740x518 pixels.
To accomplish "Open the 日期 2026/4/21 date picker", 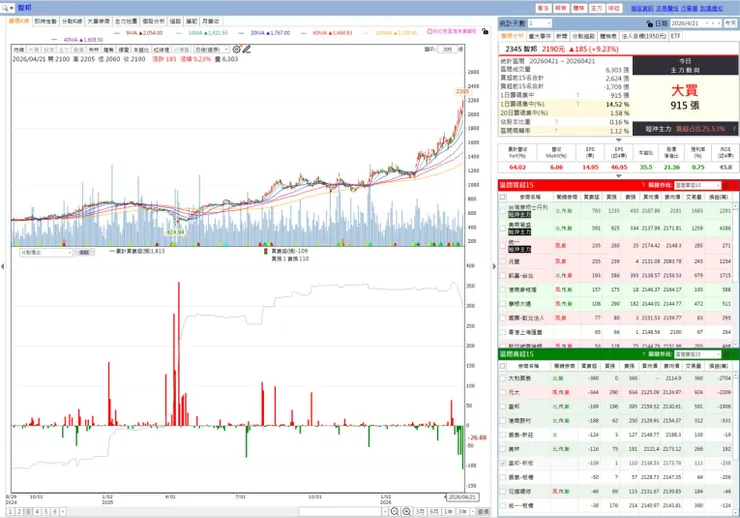I will (696, 23).
